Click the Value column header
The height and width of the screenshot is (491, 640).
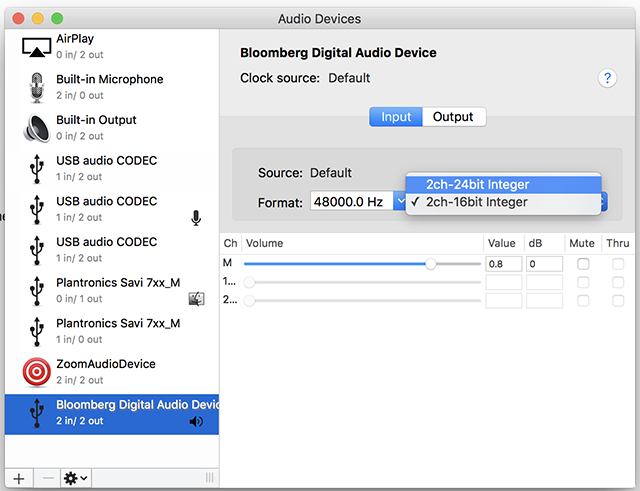pyautogui.click(x=502, y=243)
